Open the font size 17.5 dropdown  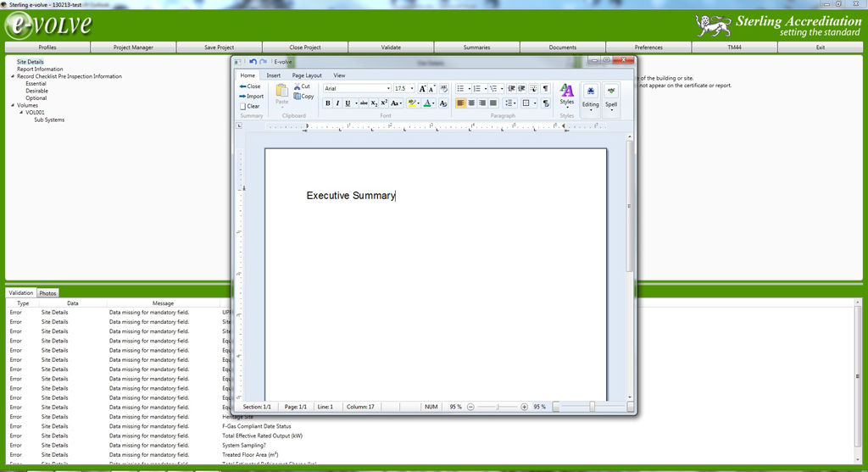[x=412, y=88]
